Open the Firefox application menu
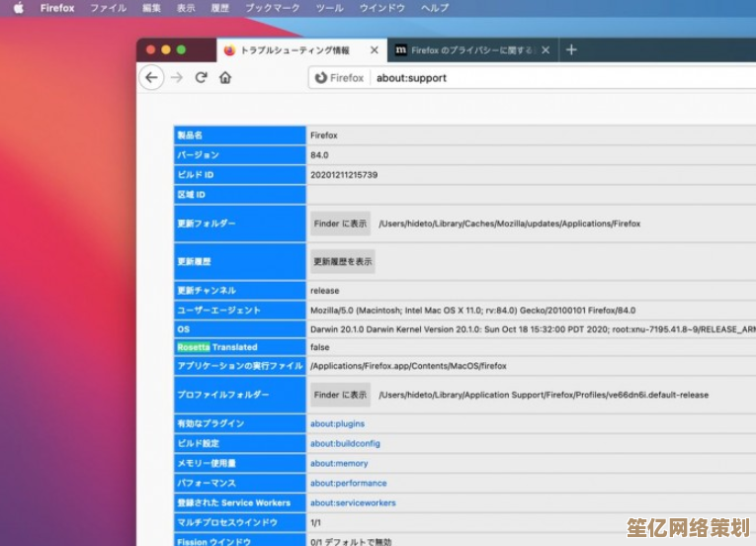 (57, 8)
